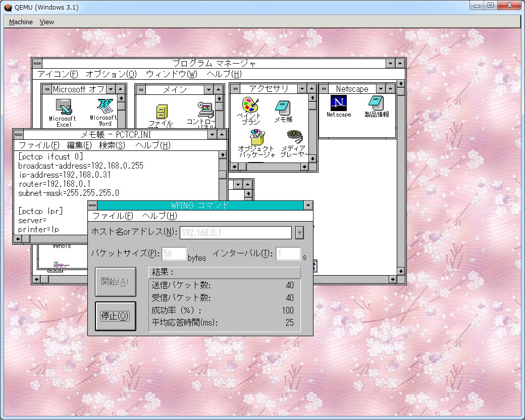The width and height of the screenshot is (525, 420).
Task: Click the line "broadcast-address=192.168.0.255"
Action: click(81, 166)
